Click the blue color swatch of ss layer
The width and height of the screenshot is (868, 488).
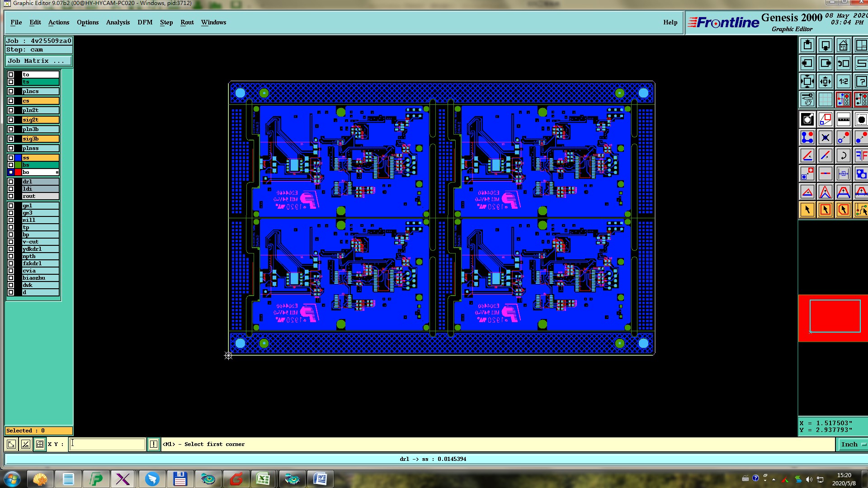[x=18, y=158]
